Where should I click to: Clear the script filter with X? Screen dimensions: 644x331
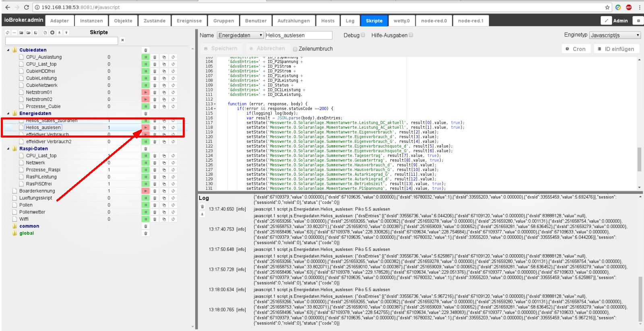coord(123,40)
